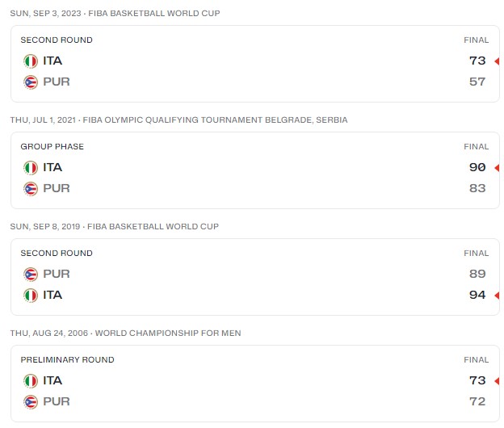Click Puerto Rico flag in 2021 qualifying game
The height and width of the screenshot is (428, 504).
(31, 188)
